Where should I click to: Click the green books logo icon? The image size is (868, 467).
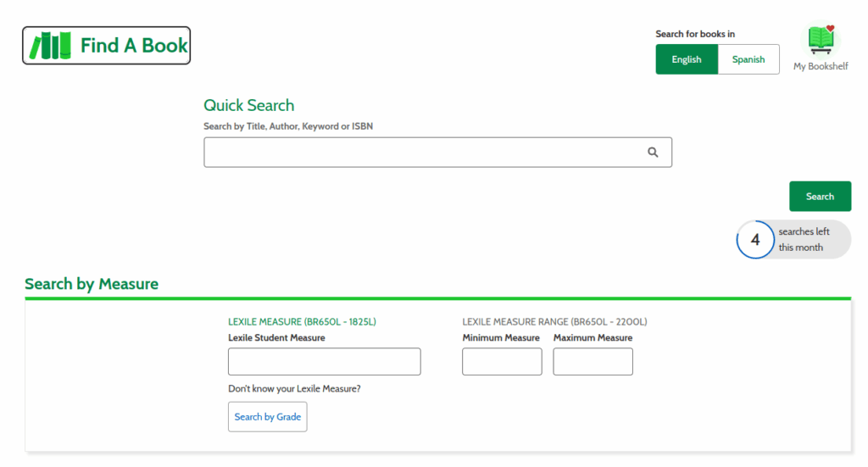[x=50, y=46]
